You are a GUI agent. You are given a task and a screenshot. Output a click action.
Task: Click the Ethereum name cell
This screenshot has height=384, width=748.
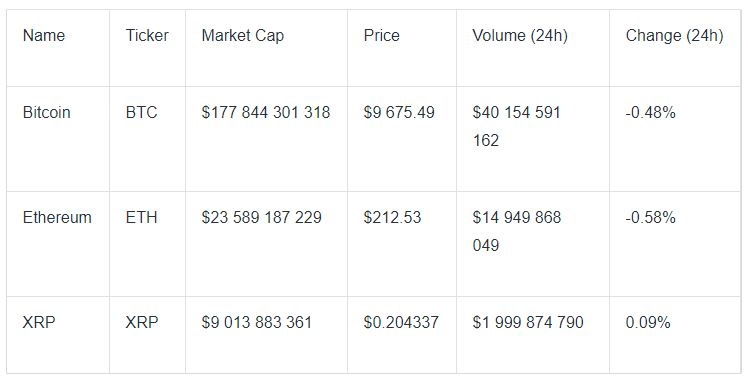pyautogui.click(x=57, y=218)
